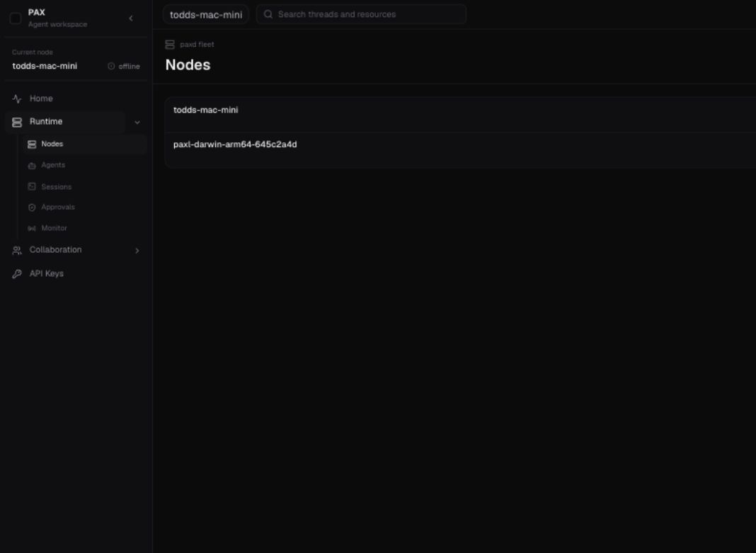The width and height of the screenshot is (756, 553).
Task: Select current node todds-mac-mini in the sidebar
Action: point(45,66)
